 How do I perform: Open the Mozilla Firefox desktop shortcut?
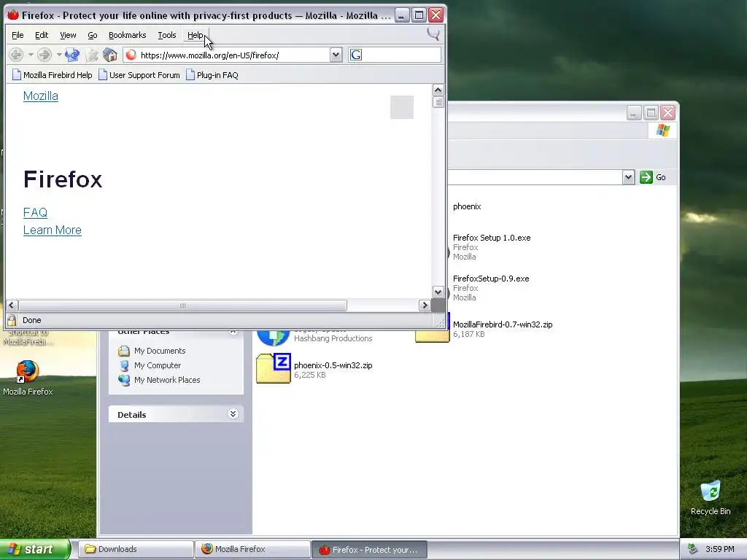coord(28,371)
